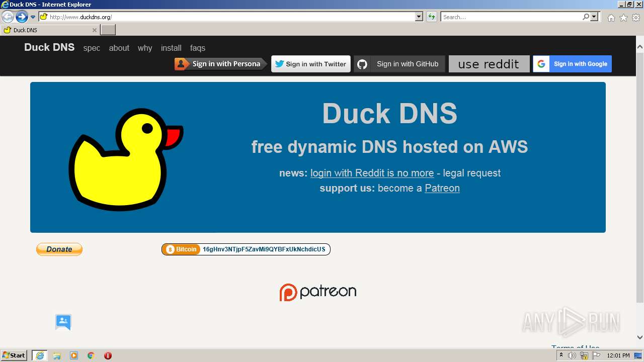Open the install nav item
This screenshot has width=644, height=362.
click(x=171, y=48)
